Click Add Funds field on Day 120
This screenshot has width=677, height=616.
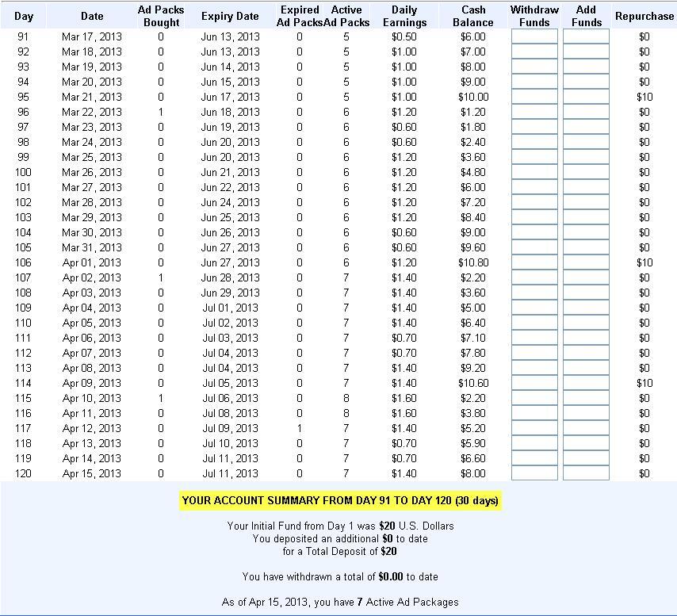(586, 473)
